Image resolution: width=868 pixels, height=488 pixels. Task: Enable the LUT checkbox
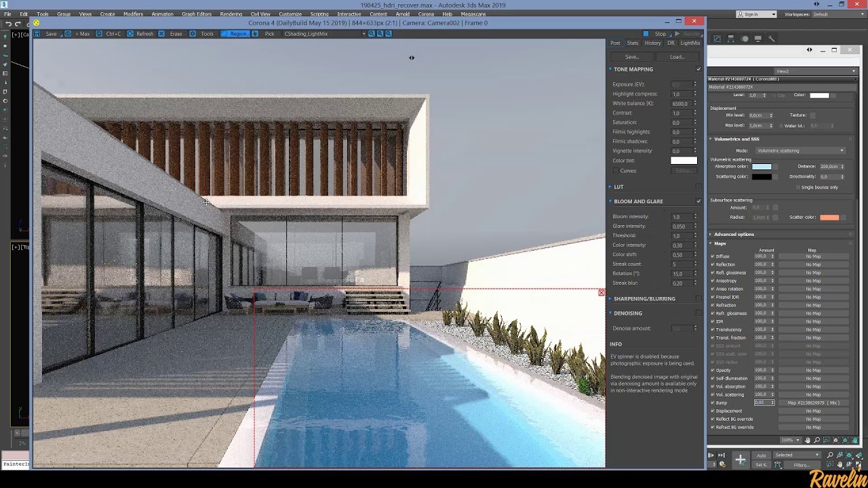tap(698, 186)
